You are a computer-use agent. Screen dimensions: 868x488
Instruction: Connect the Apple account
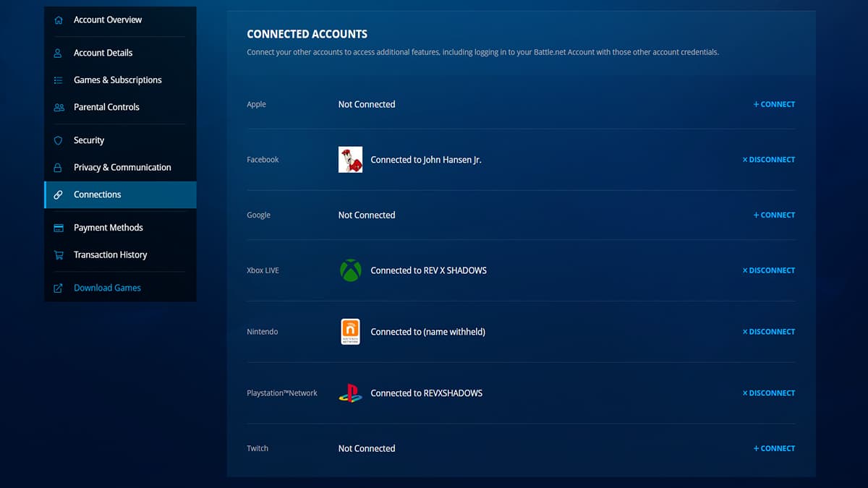(774, 105)
